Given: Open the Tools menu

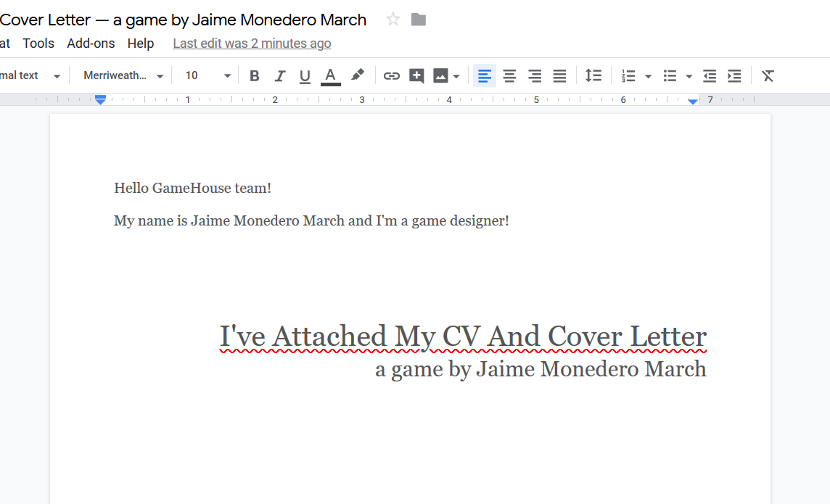Looking at the screenshot, I should (x=38, y=44).
